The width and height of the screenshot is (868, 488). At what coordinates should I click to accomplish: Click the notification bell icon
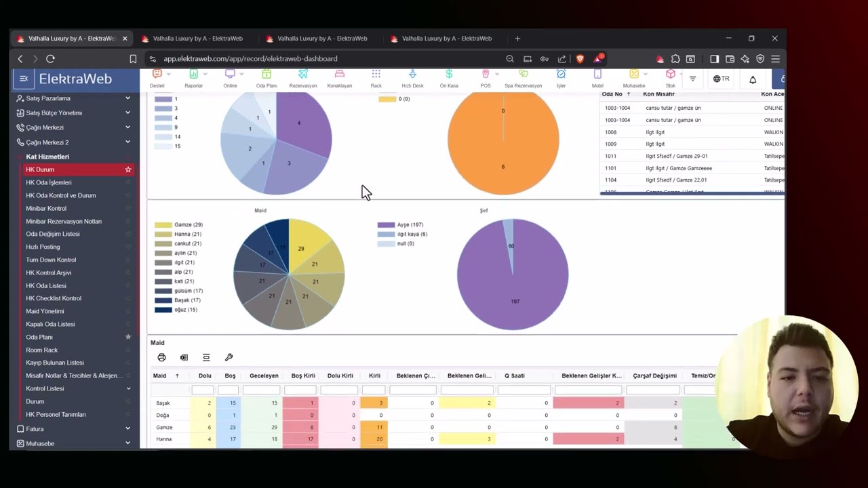pyautogui.click(x=753, y=79)
